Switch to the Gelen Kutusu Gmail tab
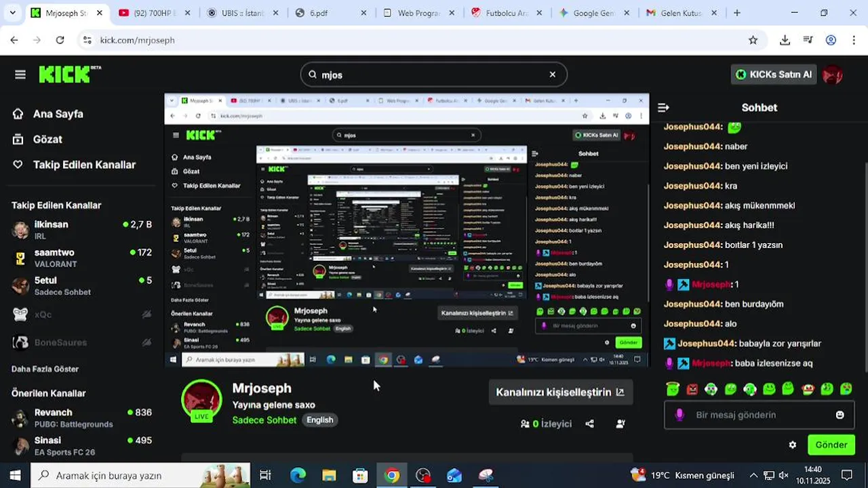868x488 pixels. point(682,13)
